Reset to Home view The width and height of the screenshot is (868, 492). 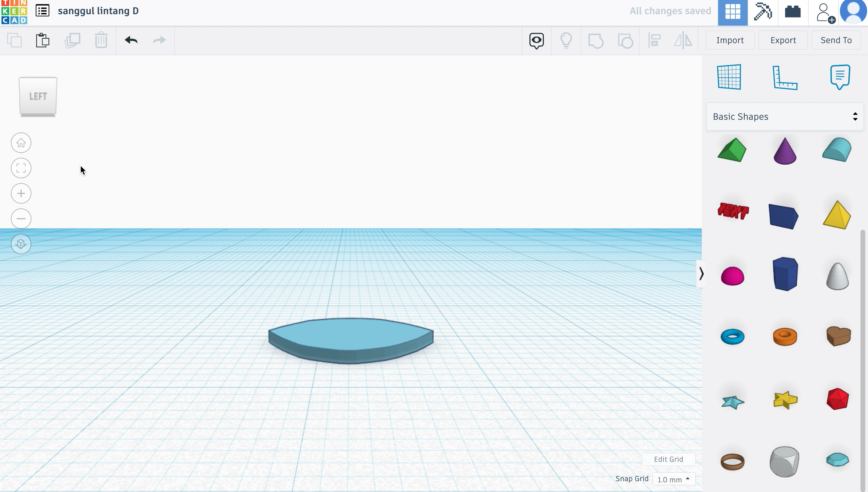point(21,143)
